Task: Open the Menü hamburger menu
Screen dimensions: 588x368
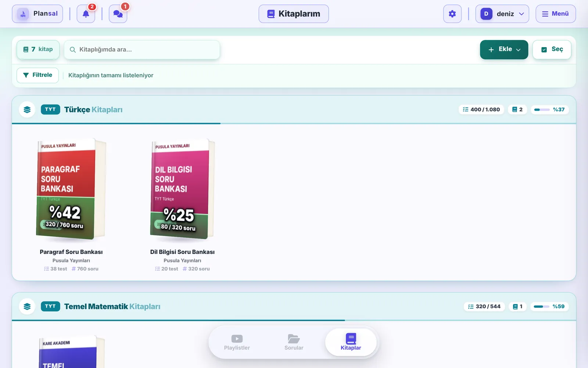Action: [x=556, y=14]
